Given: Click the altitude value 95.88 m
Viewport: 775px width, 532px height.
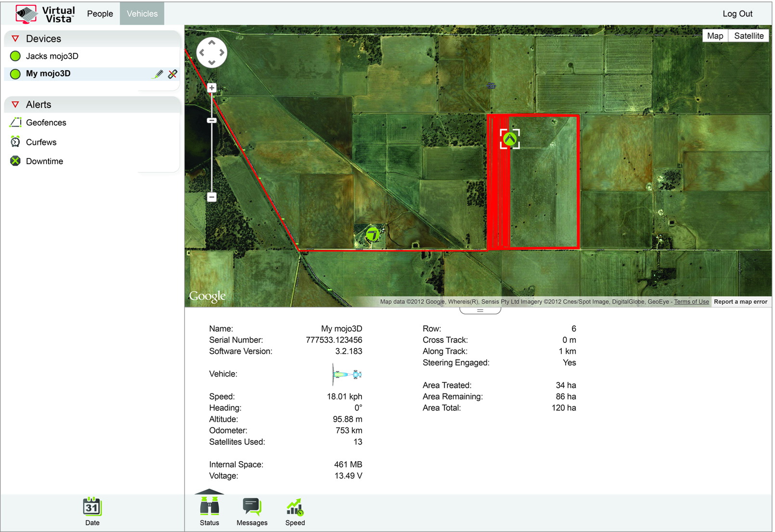Looking at the screenshot, I should (348, 419).
